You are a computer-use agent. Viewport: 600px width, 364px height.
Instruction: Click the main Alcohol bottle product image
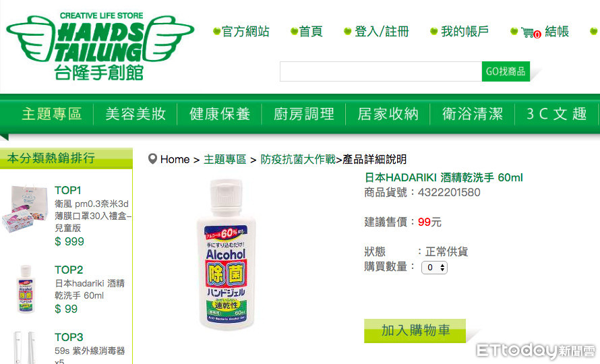[x=227, y=254]
